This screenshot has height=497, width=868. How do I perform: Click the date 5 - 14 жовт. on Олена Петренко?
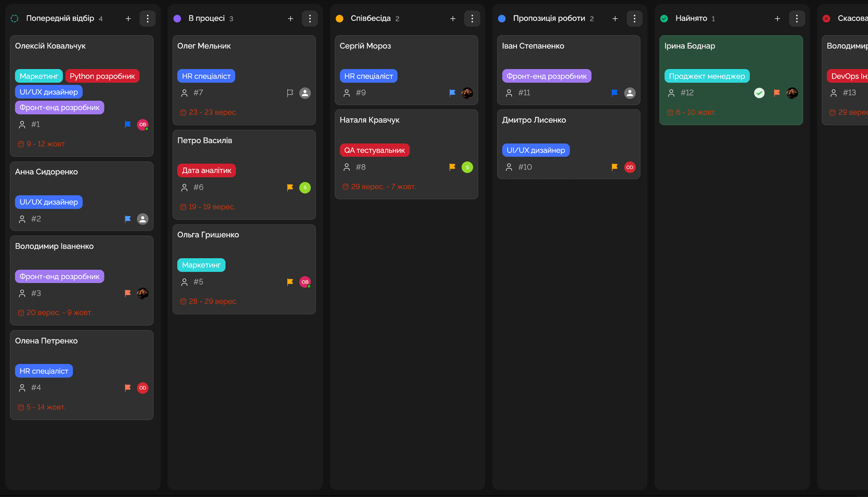46,407
